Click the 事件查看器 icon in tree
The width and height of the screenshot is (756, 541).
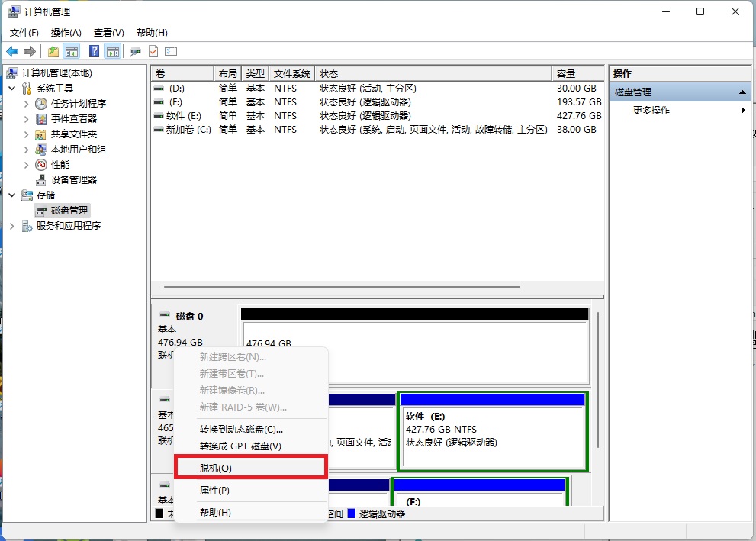[x=41, y=119]
